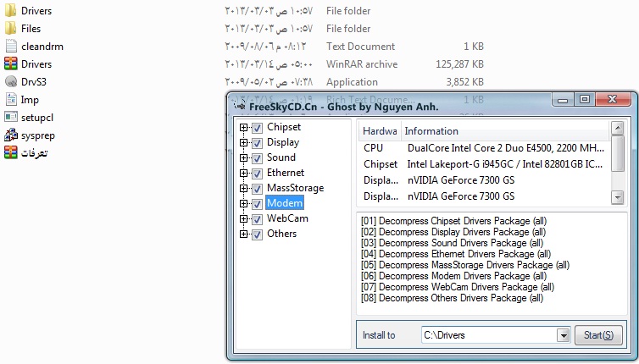Select the Ethernet tree label
Screen dimensions: 639x364
286,173
